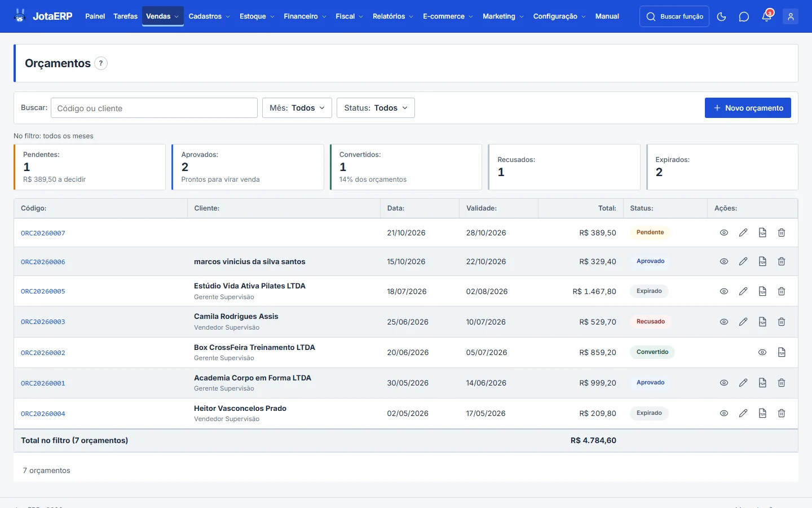Expand the Financeiro menu
This screenshot has width=812, height=508.
pyautogui.click(x=305, y=16)
